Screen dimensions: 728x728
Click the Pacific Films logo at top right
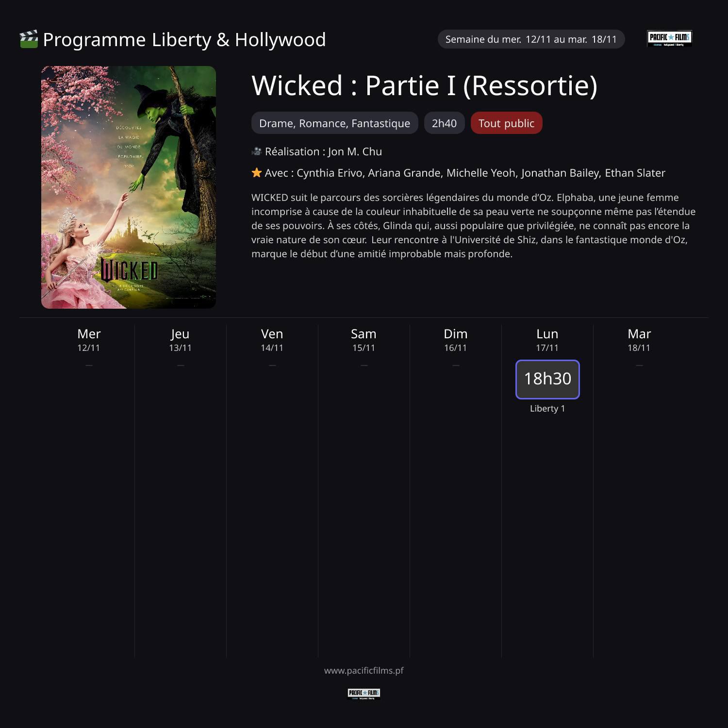(x=669, y=39)
